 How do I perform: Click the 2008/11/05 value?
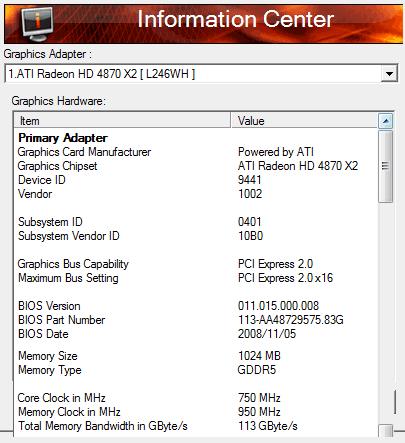tap(267, 334)
